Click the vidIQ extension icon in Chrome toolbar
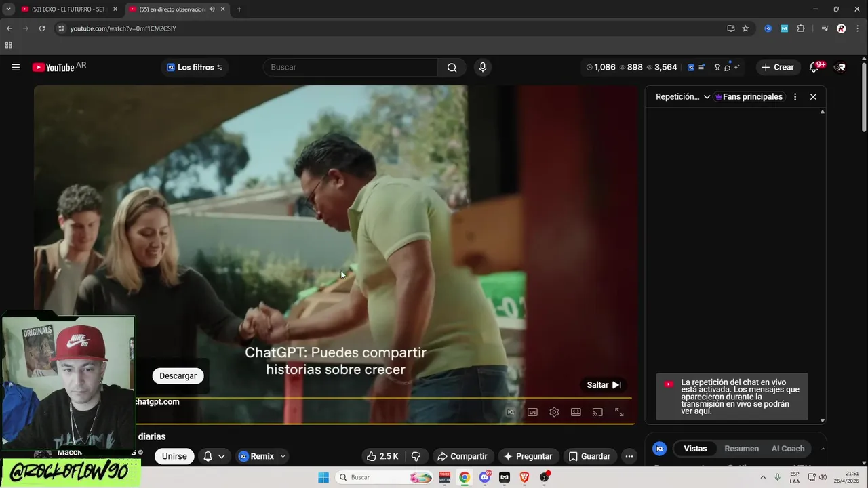Screen dimensions: 868x488 click(768, 28)
